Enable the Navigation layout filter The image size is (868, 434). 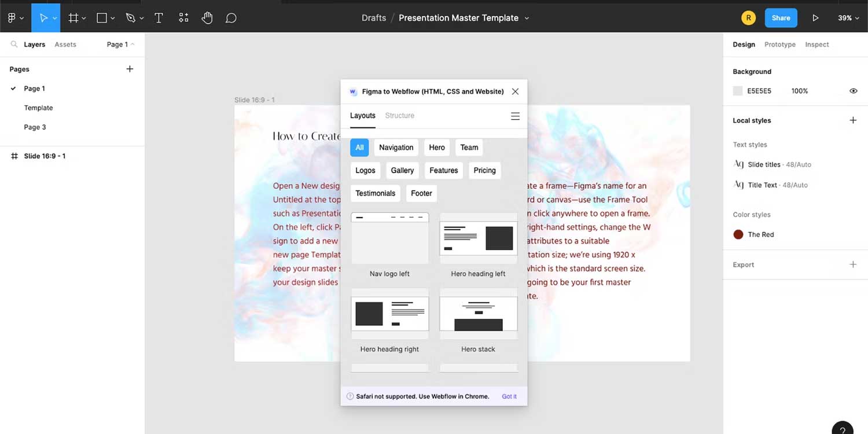[396, 148]
